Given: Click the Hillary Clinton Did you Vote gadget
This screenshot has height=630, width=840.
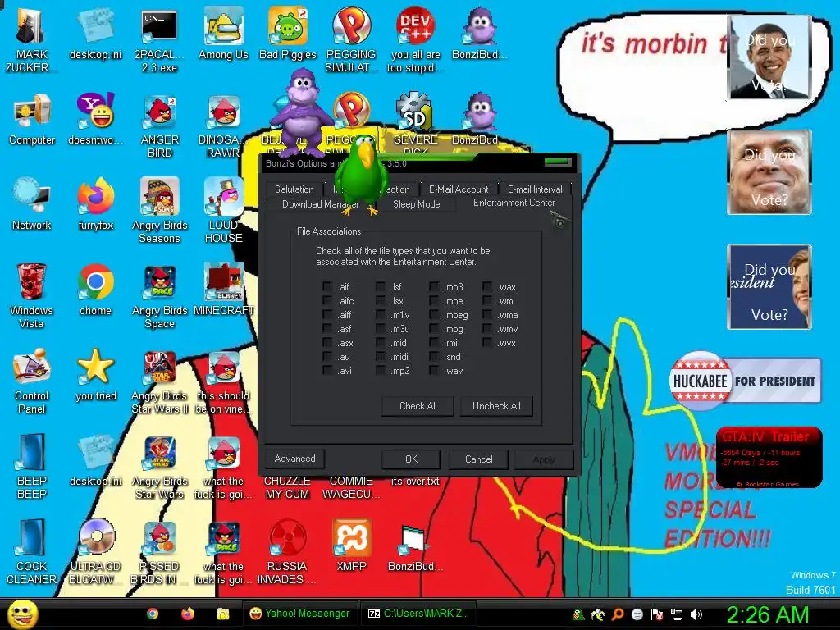Looking at the screenshot, I should click(x=769, y=287).
